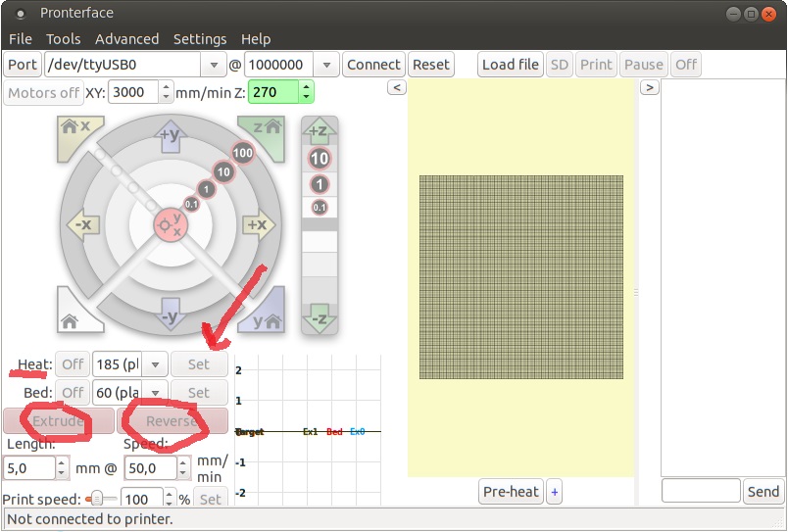Click Set next to Heat
788x532 pixels.
199,364
